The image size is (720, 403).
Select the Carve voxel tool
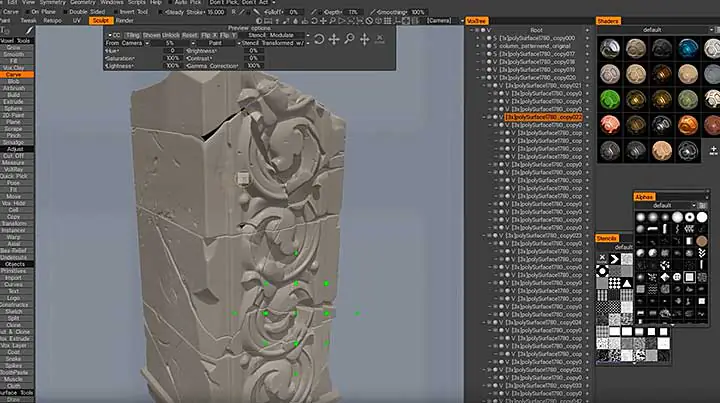17,74
